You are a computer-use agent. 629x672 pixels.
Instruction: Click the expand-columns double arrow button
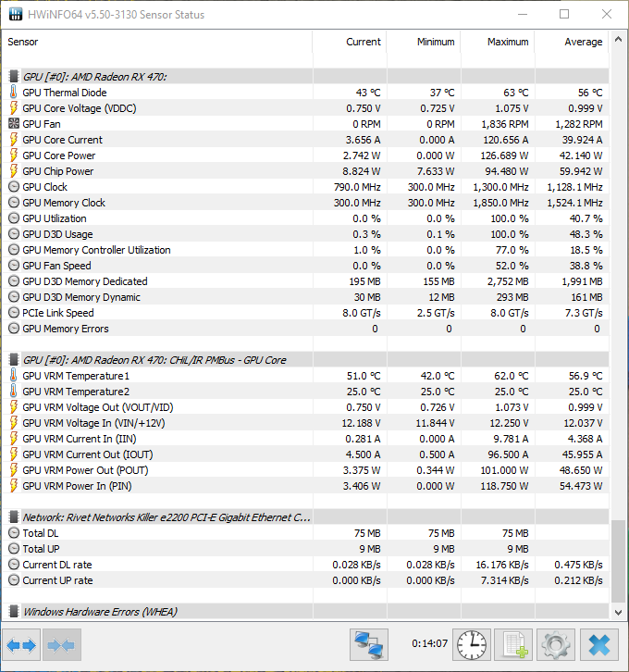click(21, 644)
